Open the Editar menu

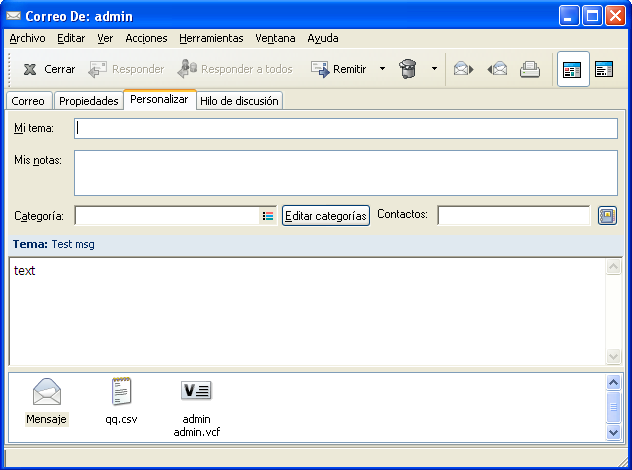coord(71,38)
